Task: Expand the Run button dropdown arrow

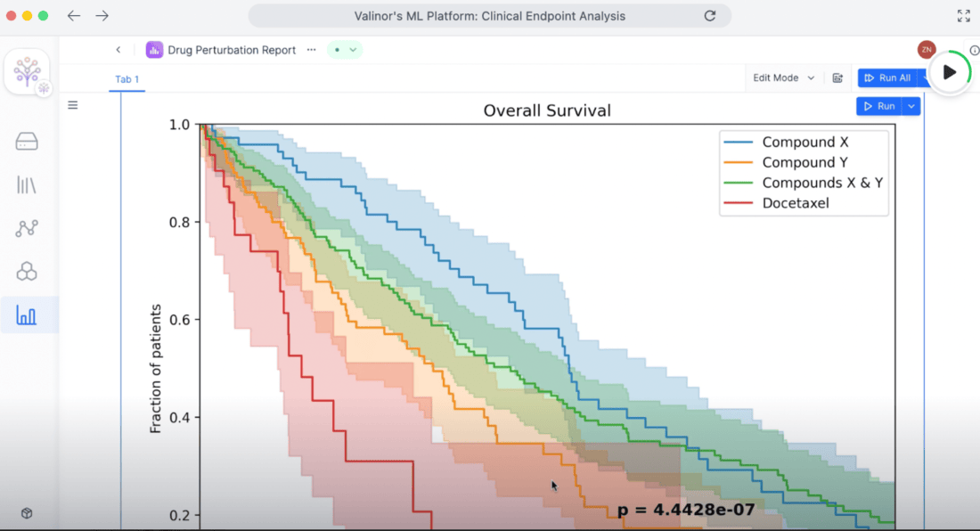Action: pyautogui.click(x=911, y=106)
